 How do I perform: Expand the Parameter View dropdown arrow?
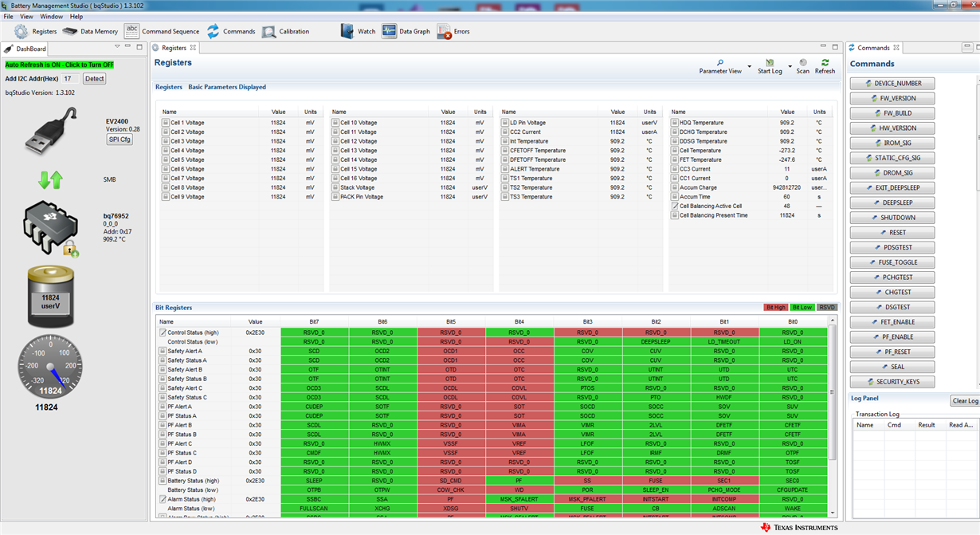tap(750, 67)
